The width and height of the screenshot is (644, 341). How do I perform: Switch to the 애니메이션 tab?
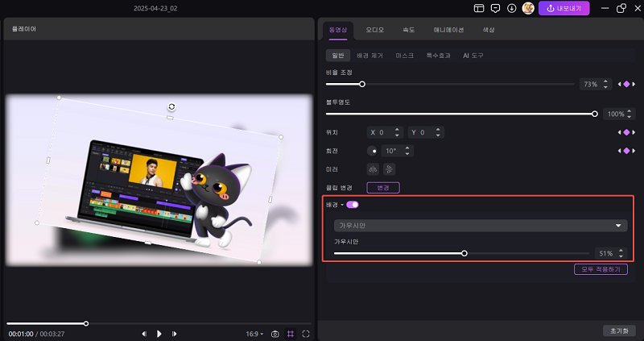449,30
